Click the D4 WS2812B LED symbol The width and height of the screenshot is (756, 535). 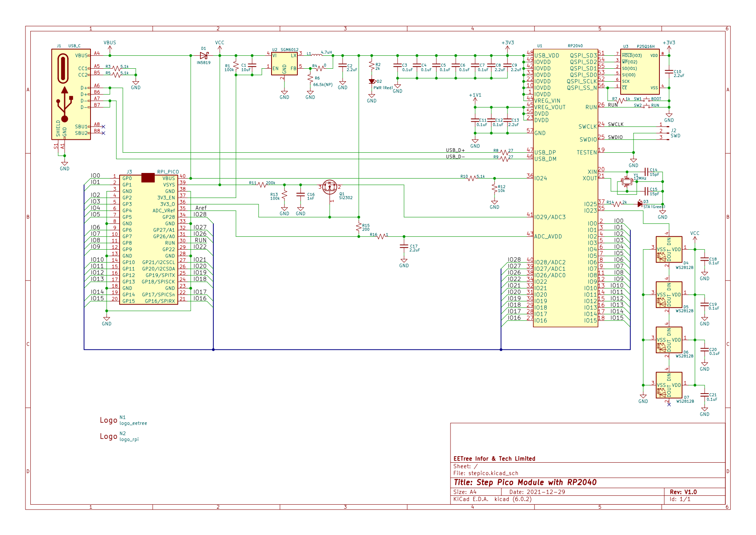tap(669, 249)
